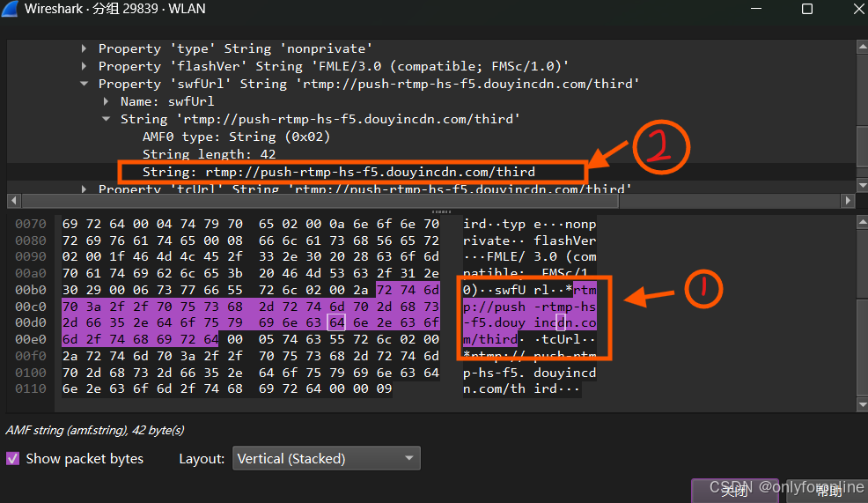Click the 'AMF string (amf.string), 42 byte(s)' status text
Image resolution: width=868 pixels, height=503 pixels.
[95, 431]
